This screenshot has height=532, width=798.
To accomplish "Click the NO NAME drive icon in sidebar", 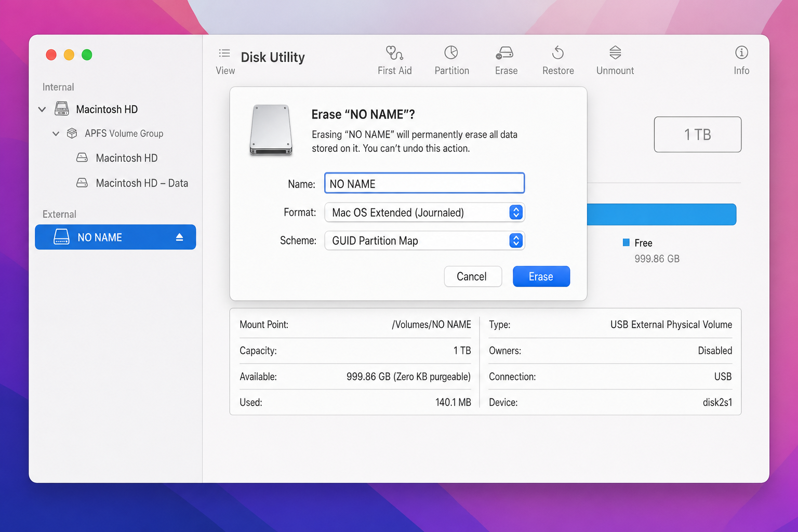I will pos(61,237).
